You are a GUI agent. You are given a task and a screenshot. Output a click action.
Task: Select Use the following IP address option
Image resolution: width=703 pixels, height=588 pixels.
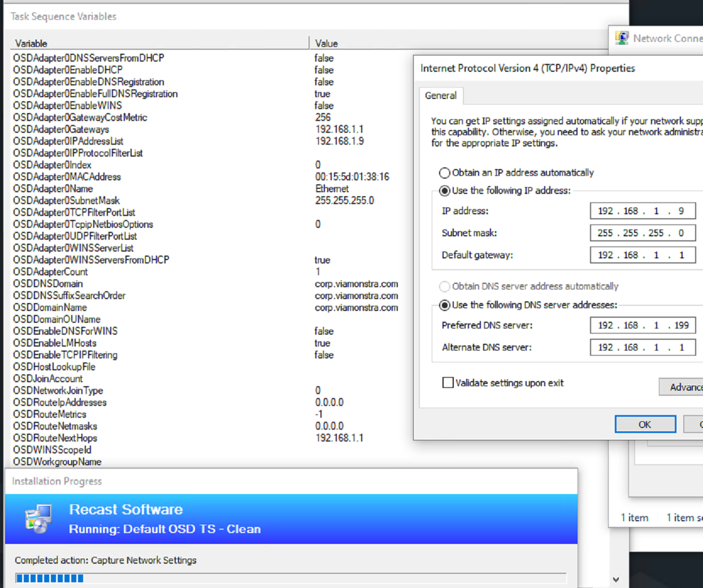[x=445, y=191]
